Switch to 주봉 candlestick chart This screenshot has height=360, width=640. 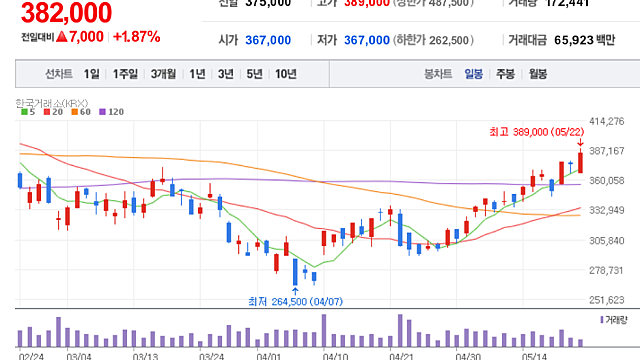click(x=505, y=74)
